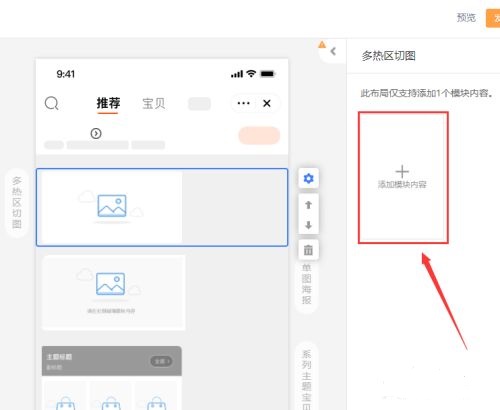500x410 pixels.
Task: Switch to the 推荐 tab
Action: tap(108, 103)
